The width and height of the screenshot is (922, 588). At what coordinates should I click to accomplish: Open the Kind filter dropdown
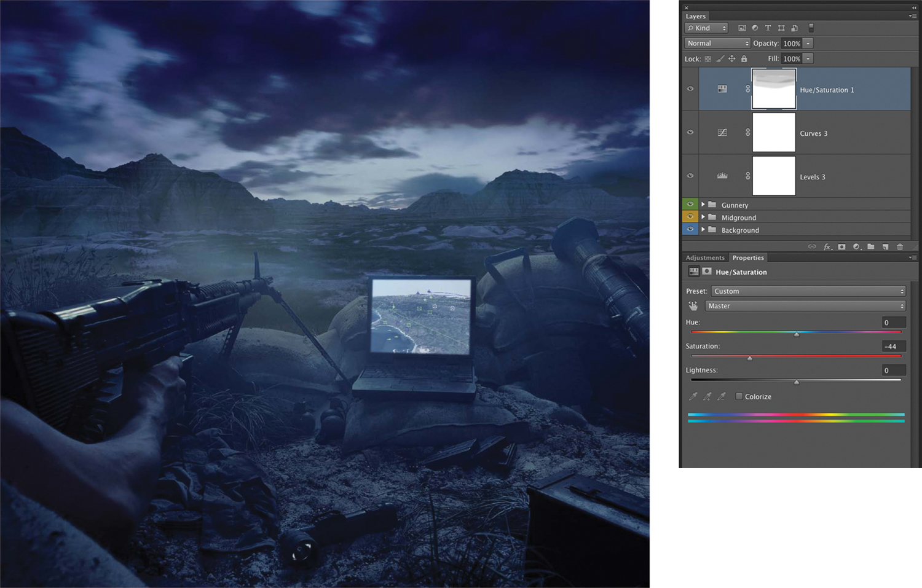point(707,28)
